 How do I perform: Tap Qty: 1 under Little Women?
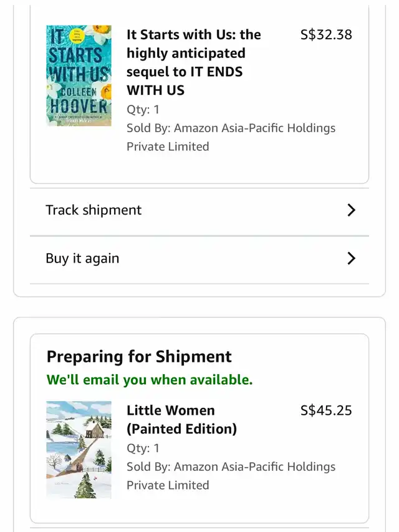143,448
